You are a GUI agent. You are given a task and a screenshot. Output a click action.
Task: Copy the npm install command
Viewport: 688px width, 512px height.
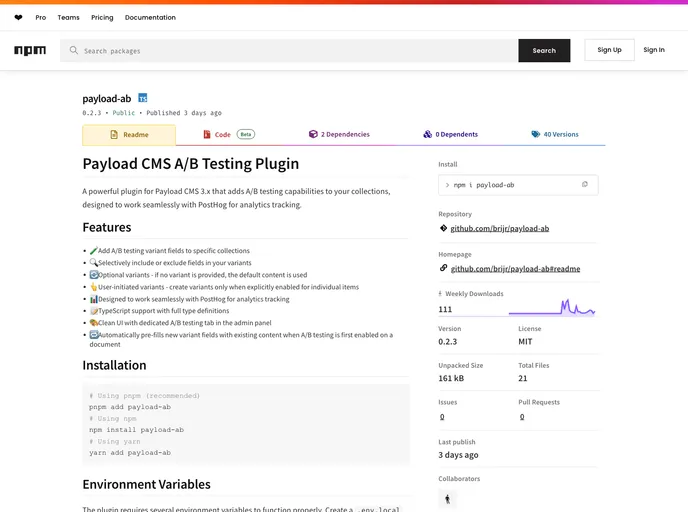pos(584,184)
